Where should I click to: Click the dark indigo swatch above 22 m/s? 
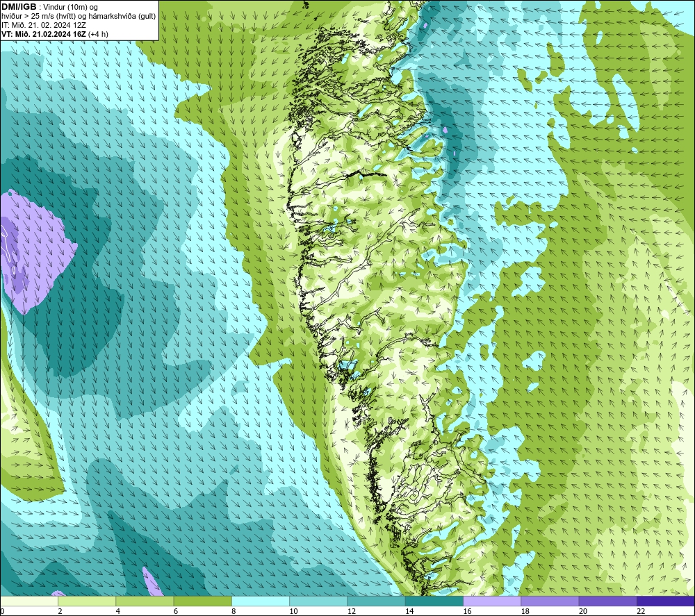(665, 601)
